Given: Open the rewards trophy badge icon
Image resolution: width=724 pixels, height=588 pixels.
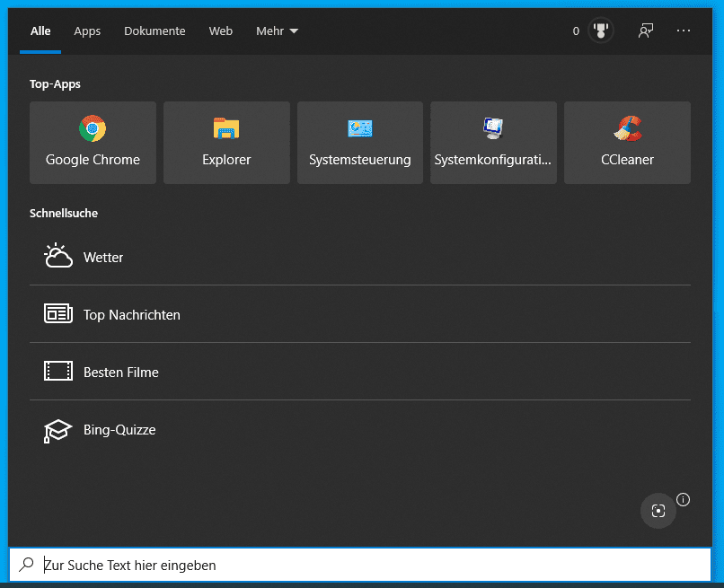Looking at the screenshot, I should pos(601,31).
